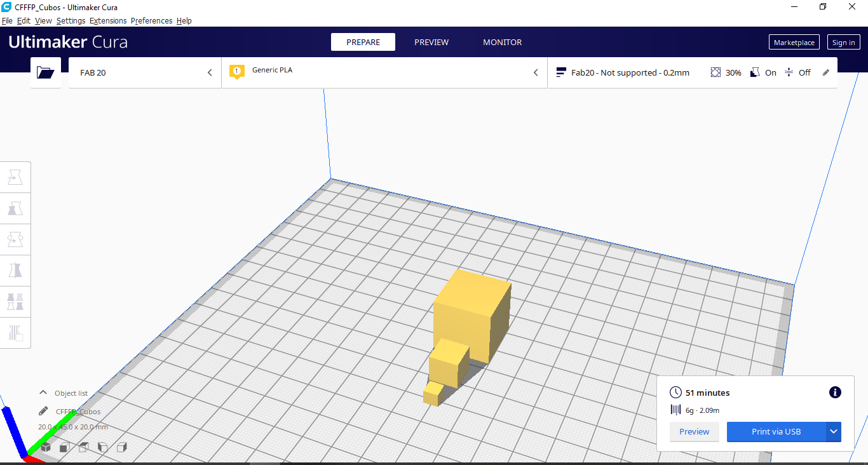Click the print info circle icon
The width and height of the screenshot is (868, 465).
tap(835, 392)
